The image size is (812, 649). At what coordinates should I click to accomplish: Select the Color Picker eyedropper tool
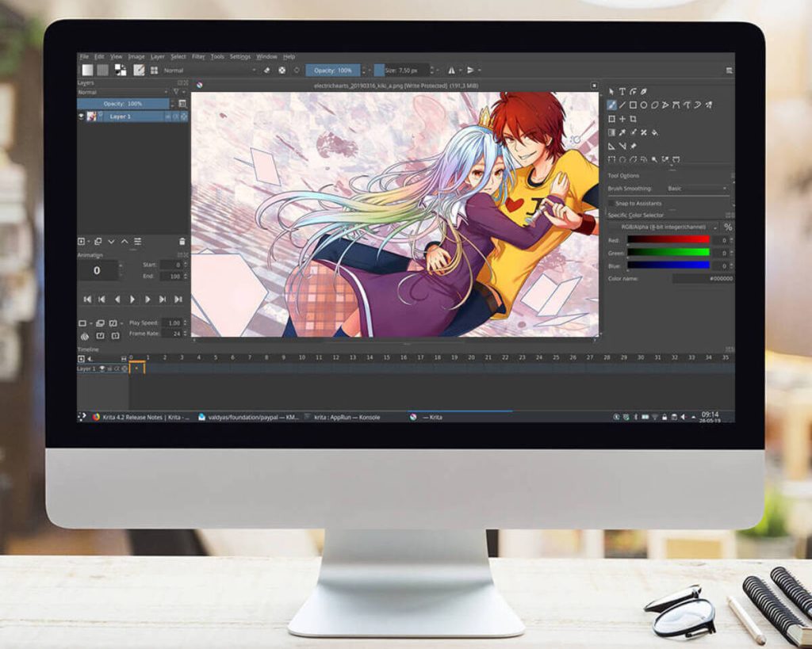point(622,132)
